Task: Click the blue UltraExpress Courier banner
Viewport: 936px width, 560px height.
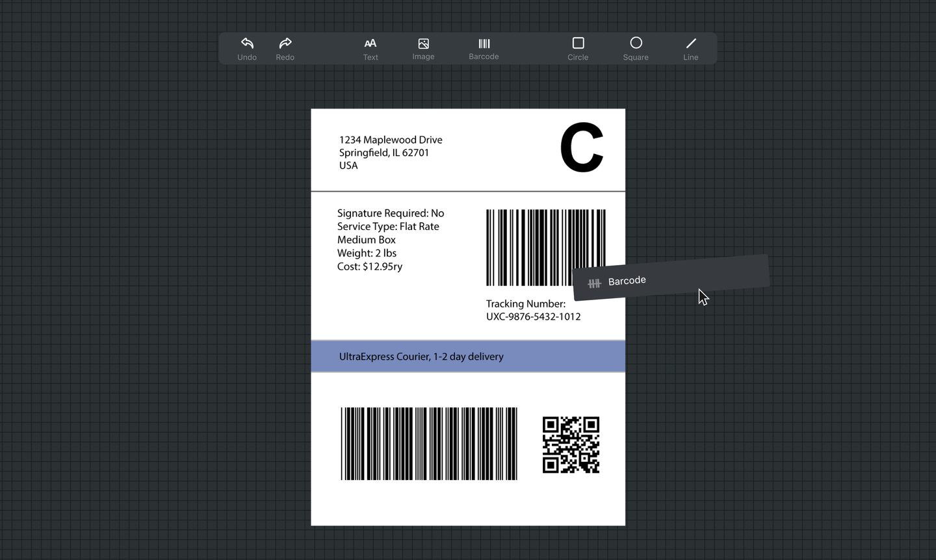Action: pos(468,356)
